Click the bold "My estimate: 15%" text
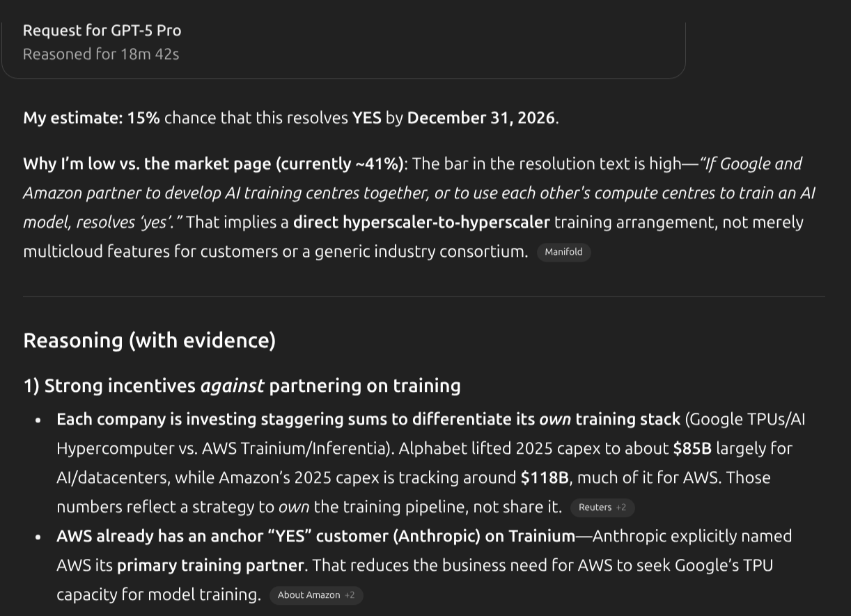 tap(91, 118)
